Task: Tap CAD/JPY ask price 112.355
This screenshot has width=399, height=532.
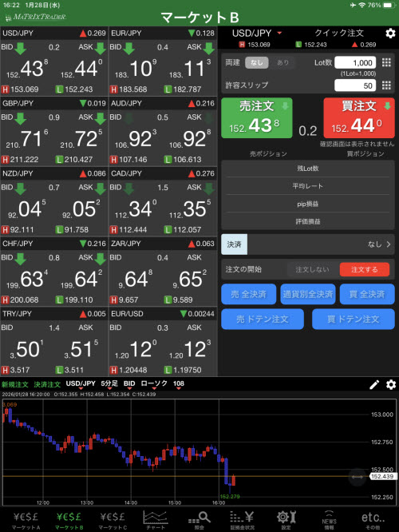Action: [x=190, y=208]
